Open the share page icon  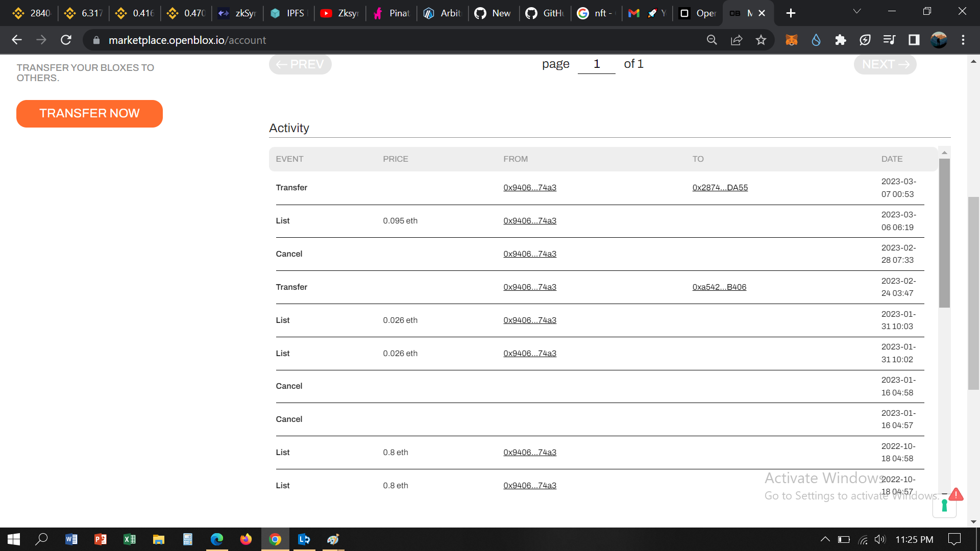pos(737,40)
